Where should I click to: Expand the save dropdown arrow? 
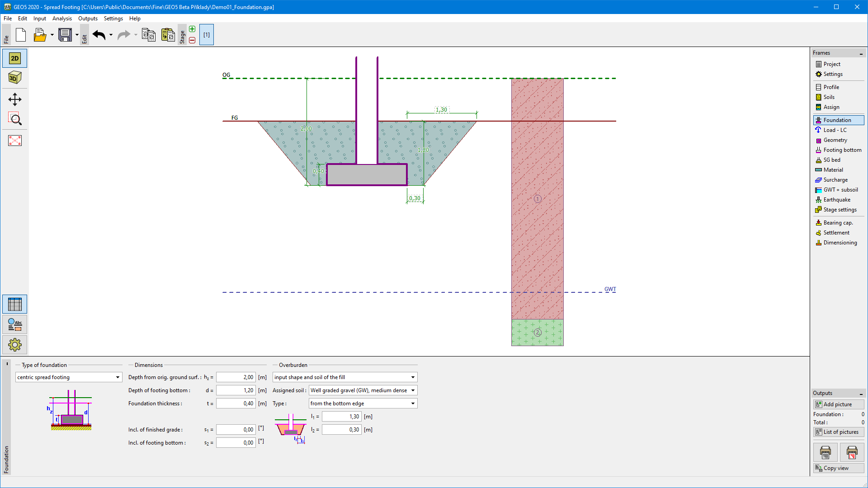pyautogui.click(x=77, y=35)
